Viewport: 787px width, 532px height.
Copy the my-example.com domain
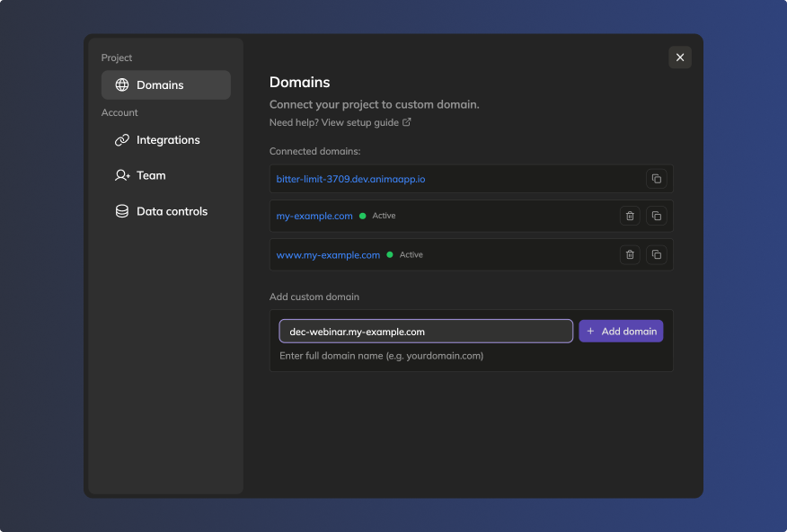(x=656, y=216)
